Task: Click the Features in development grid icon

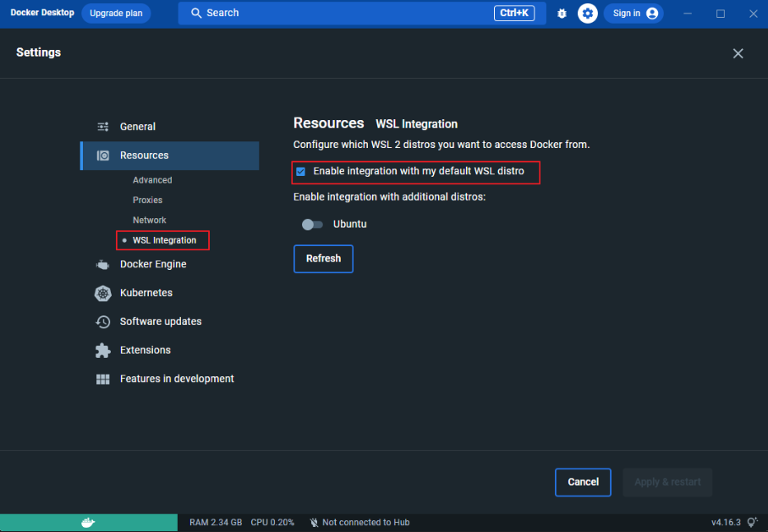Action: 103,379
